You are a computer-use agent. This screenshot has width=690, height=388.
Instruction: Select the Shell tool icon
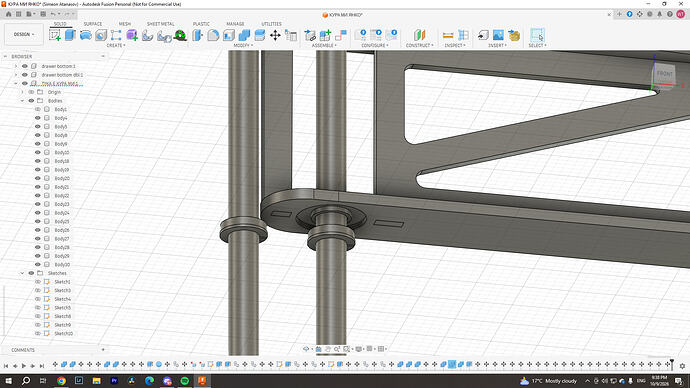(x=229, y=35)
